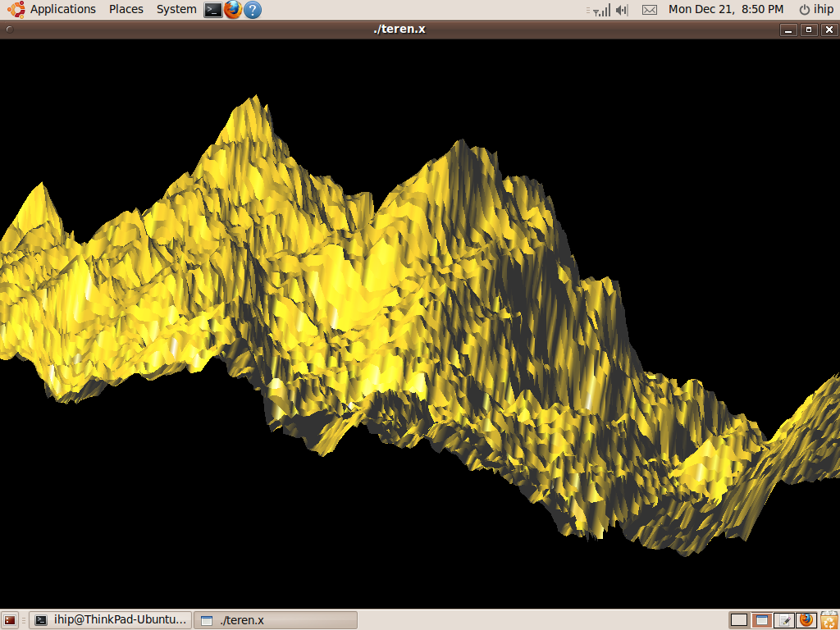Screen dimensions: 840x630
Task: Launch Terminal from the top panel
Action: point(213,10)
